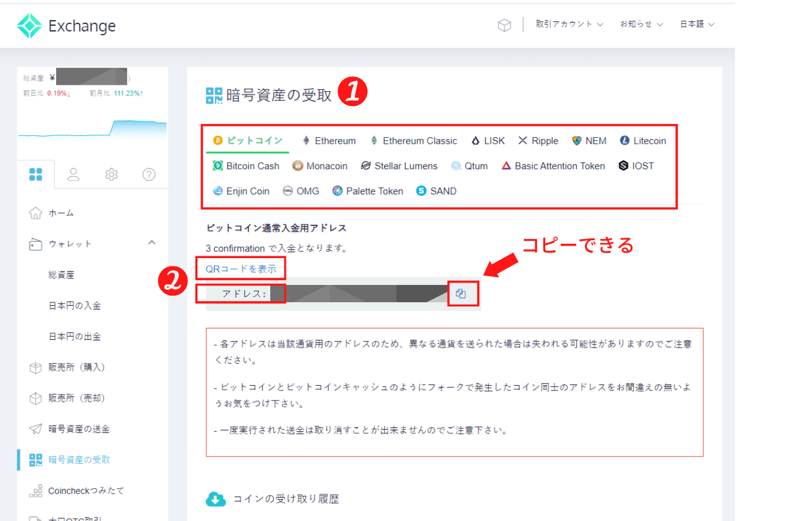The image size is (812, 521).
Task: Select the Ripple currency icon
Action: pyautogui.click(x=522, y=141)
